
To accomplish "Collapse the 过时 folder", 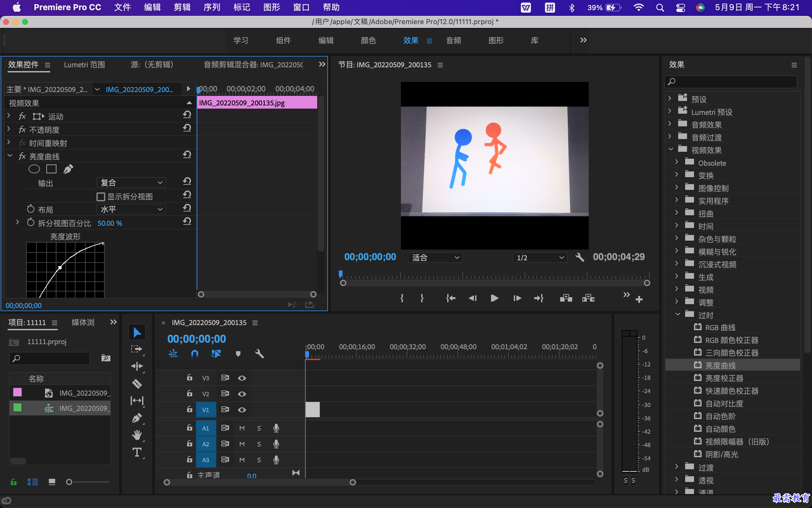I will tap(678, 314).
